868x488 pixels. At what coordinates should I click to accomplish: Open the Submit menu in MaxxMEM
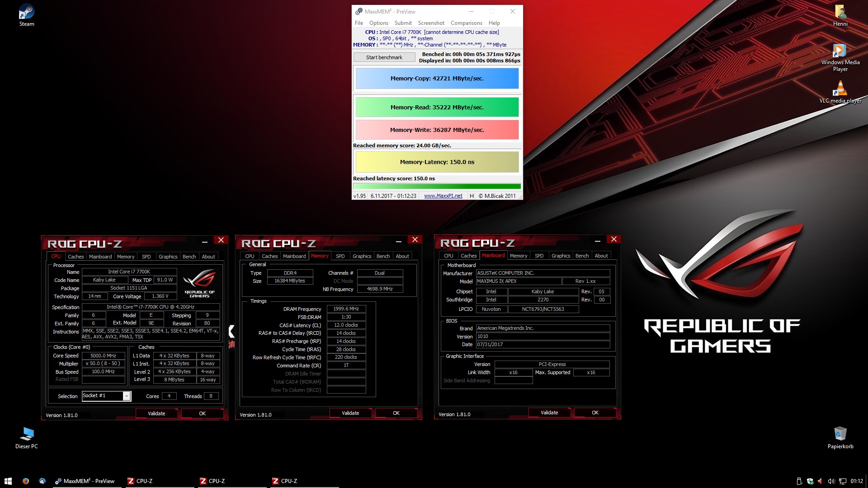[403, 23]
